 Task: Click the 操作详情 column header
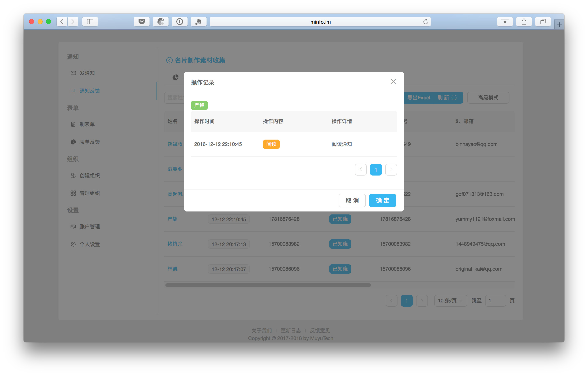pyautogui.click(x=342, y=121)
